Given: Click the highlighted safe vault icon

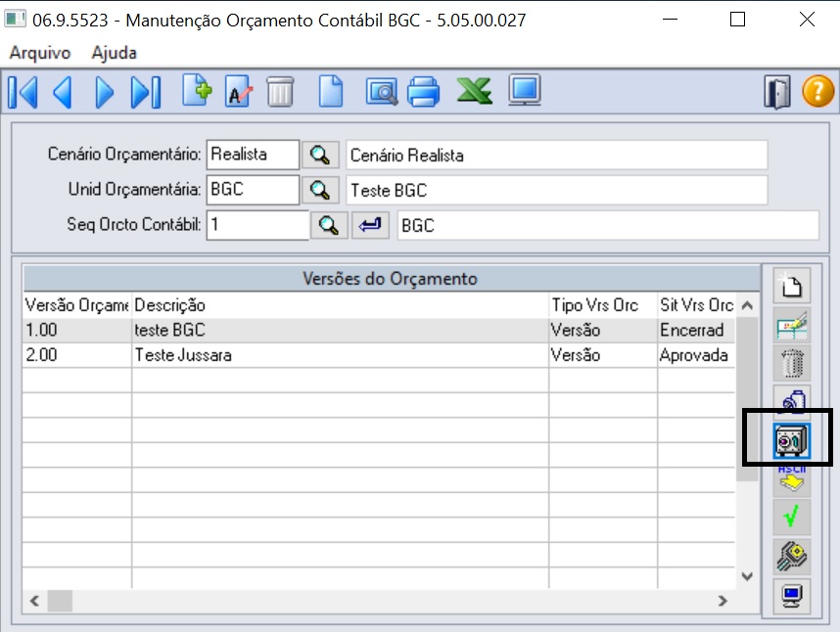Looking at the screenshot, I should pyautogui.click(x=792, y=440).
